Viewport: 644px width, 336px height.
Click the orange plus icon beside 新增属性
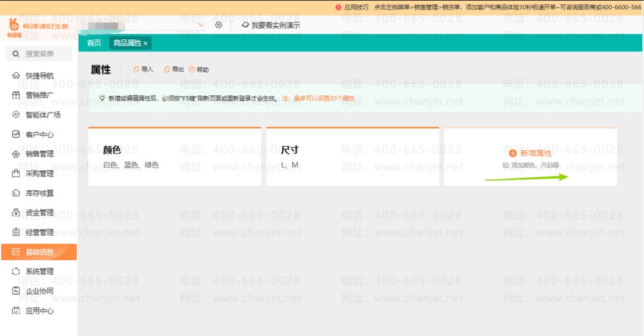(513, 153)
